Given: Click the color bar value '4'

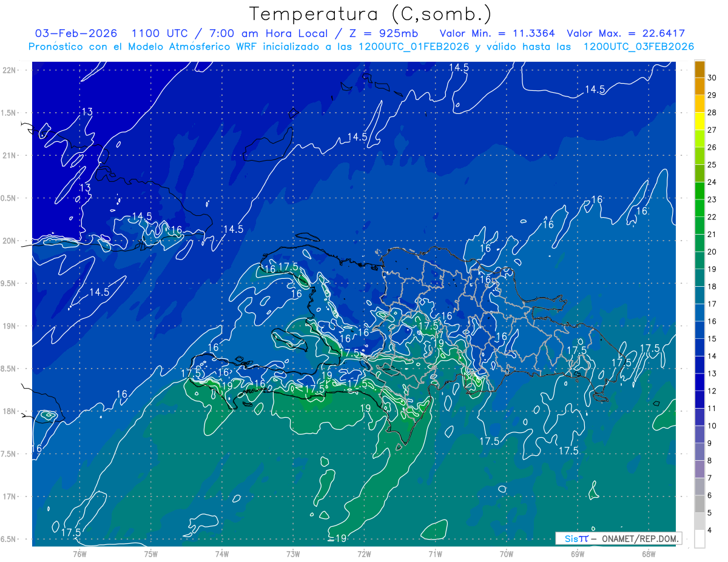Looking at the screenshot, I should (x=710, y=530).
